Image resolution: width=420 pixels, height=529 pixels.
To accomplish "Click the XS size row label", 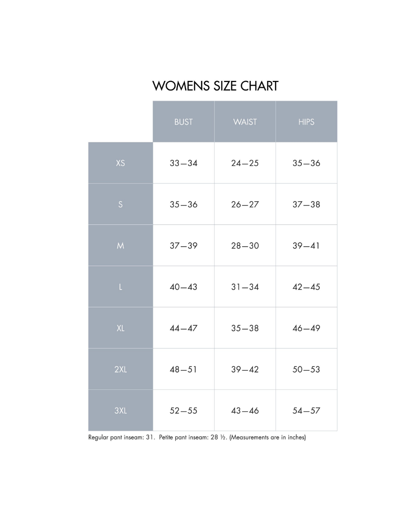I will (120, 163).
